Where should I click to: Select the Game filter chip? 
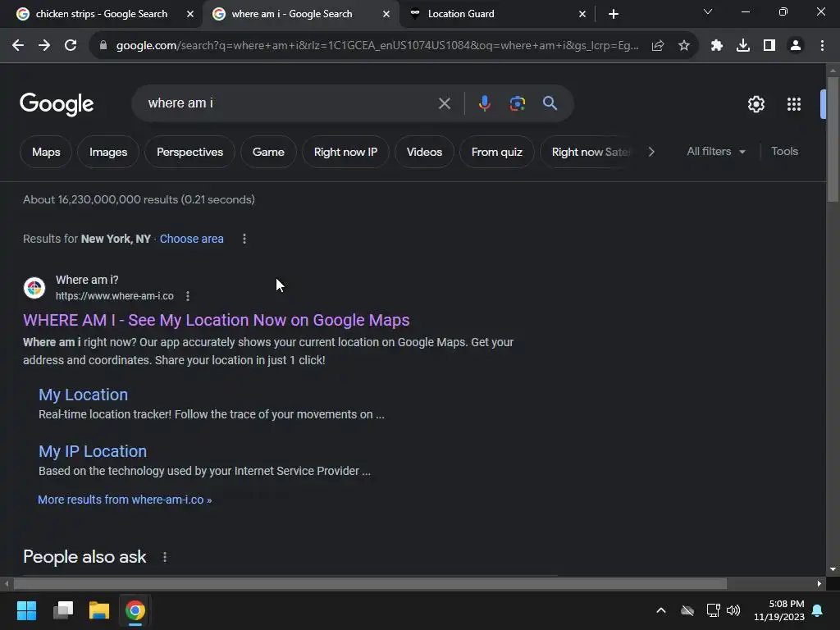(x=268, y=152)
